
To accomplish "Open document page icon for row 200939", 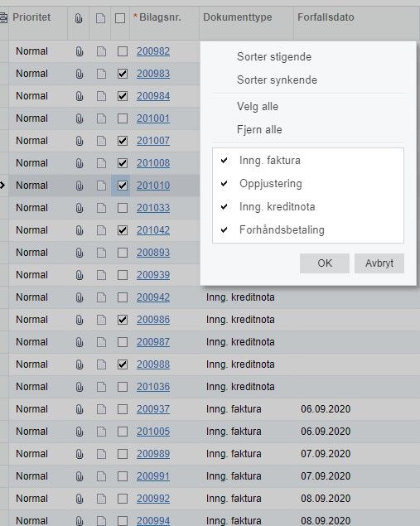I will tap(101, 275).
